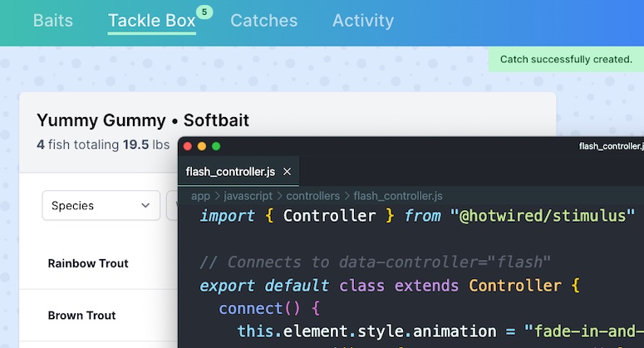Close the flash_controller.js editor tab
This screenshot has width=644, height=348.
click(287, 172)
